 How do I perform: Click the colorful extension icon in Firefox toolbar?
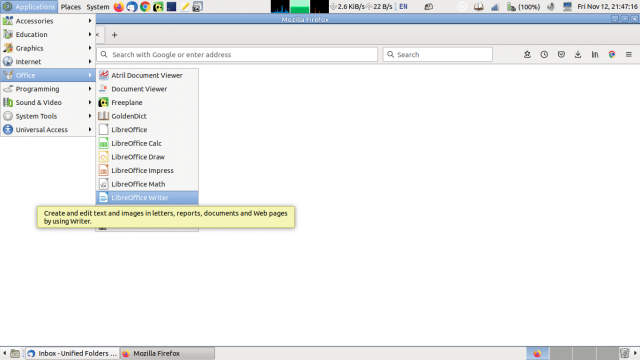tap(612, 54)
